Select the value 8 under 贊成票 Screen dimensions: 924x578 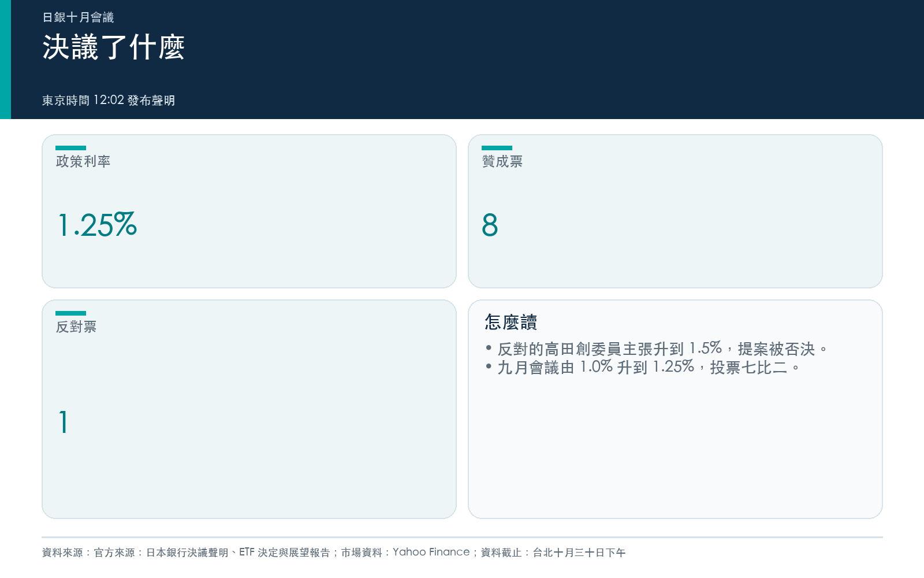coord(490,225)
